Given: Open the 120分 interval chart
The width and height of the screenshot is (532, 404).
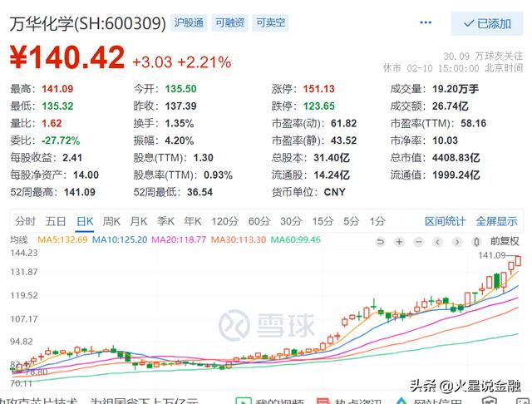Looking at the screenshot, I should pos(225,221).
